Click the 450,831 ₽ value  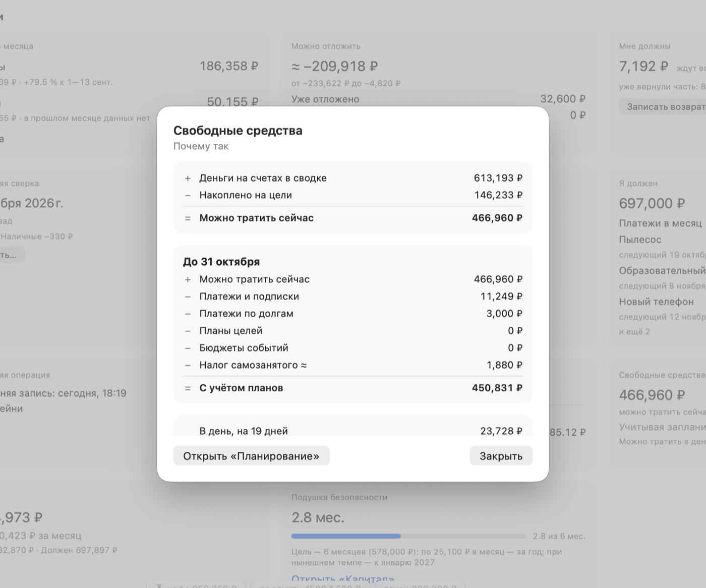[497, 388]
